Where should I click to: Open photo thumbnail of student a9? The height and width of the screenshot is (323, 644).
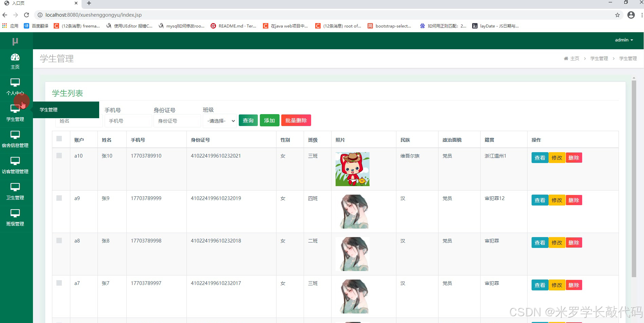(353, 212)
